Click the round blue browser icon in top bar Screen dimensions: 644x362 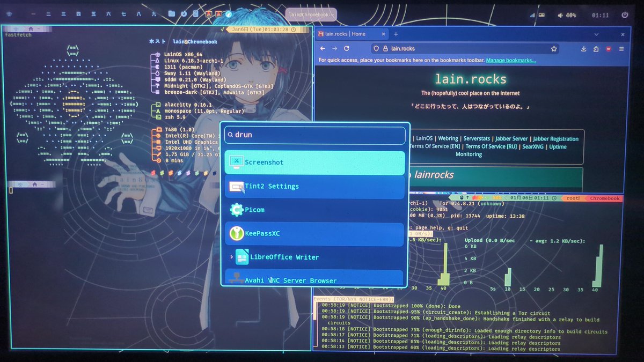(229, 14)
